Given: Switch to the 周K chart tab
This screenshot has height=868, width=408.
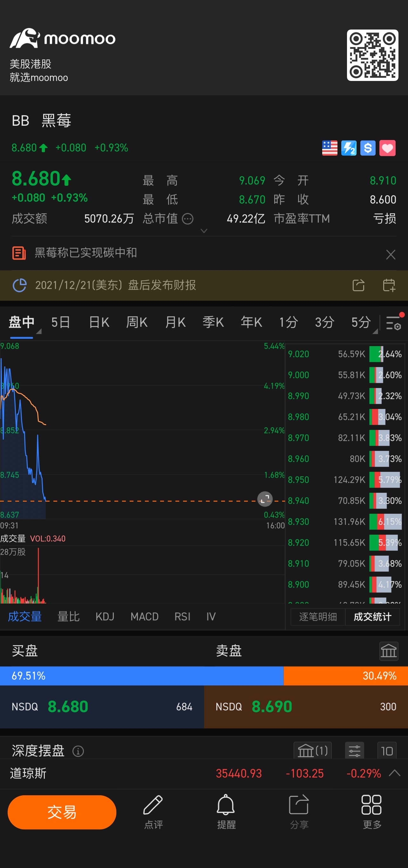Looking at the screenshot, I should point(137,323).
